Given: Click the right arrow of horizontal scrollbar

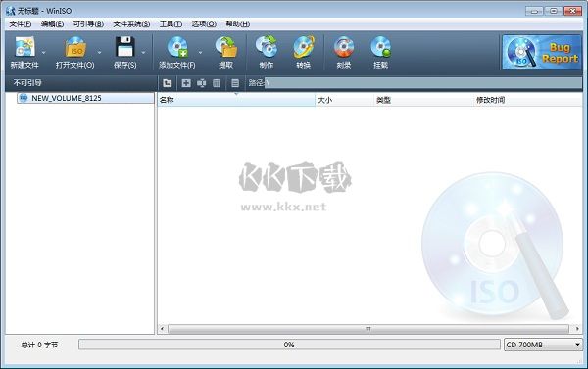Looking at the screenshot, I should coord(577,329).
